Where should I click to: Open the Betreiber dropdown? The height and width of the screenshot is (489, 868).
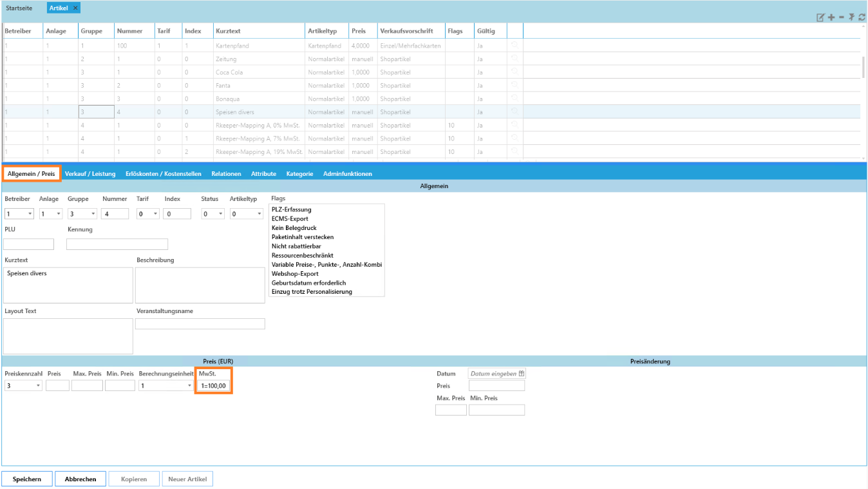[30, 214]
